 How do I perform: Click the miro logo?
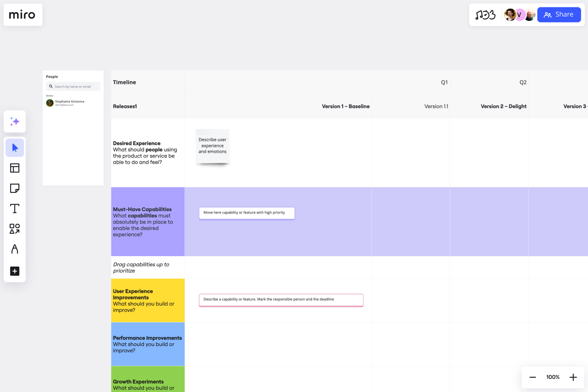(23, 15)
